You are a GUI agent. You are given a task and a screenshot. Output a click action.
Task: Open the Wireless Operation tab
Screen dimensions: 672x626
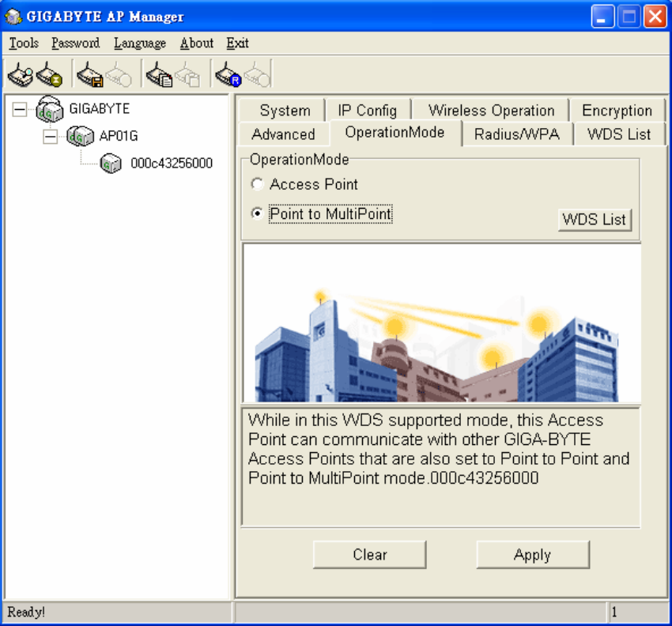point(491,110)
